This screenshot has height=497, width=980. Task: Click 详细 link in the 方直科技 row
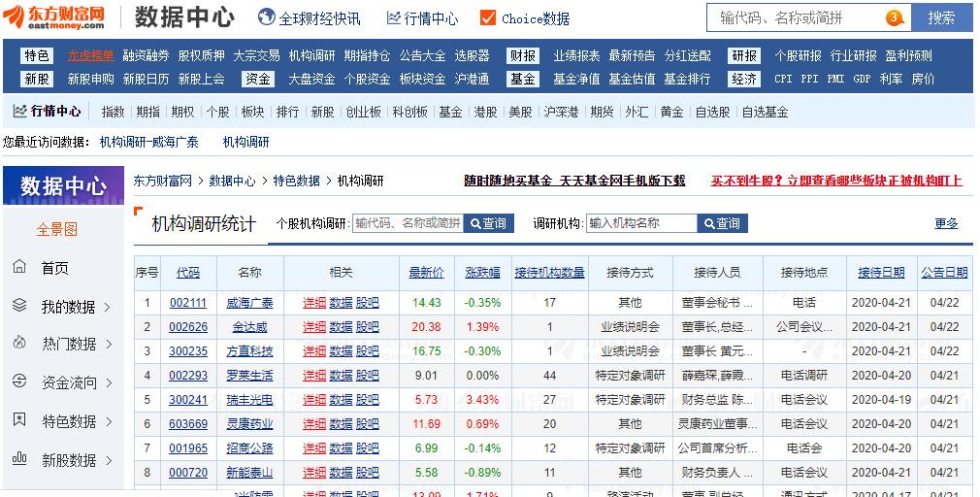tap(314, 351)
